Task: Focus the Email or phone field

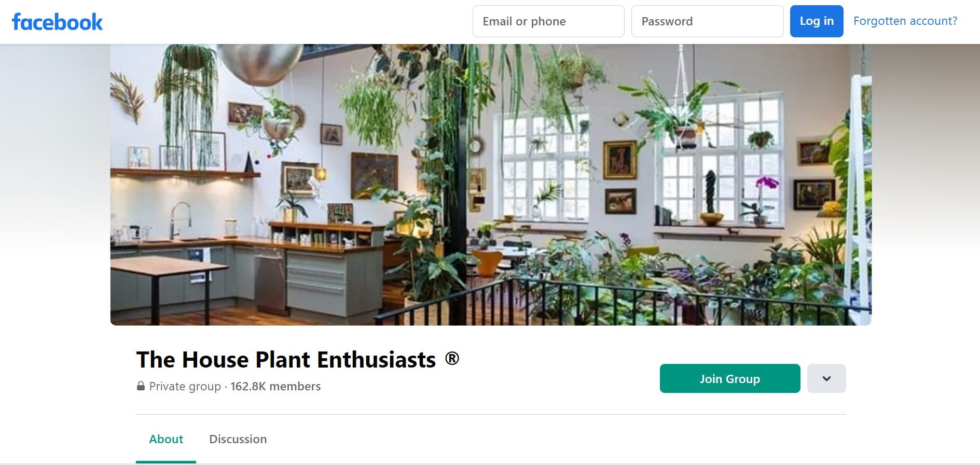Action: (548, 21)
